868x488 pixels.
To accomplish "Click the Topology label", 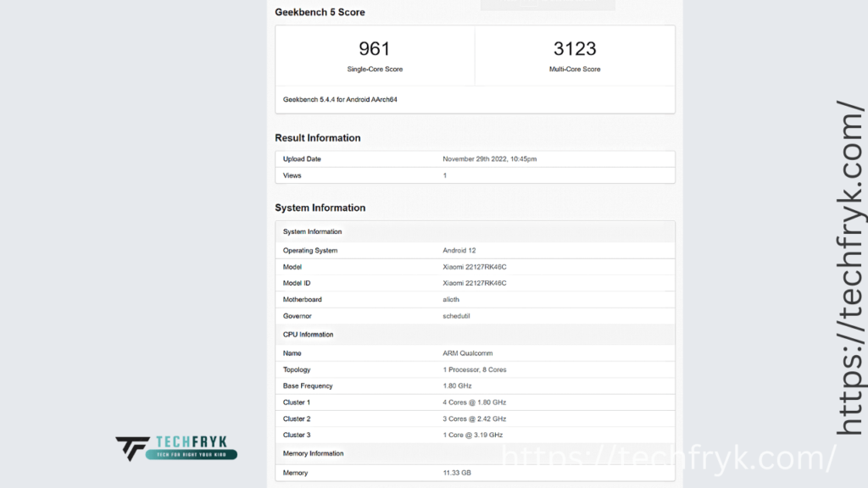I will (297, 369).
